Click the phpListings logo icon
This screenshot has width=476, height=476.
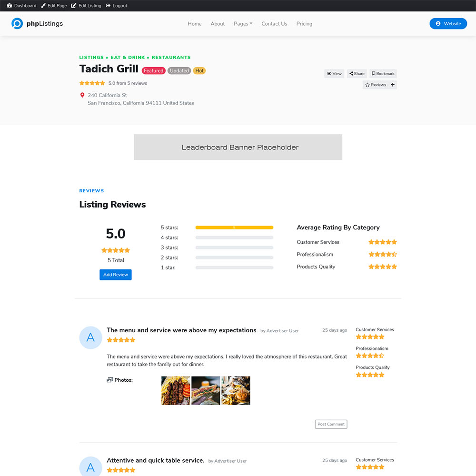tap(17, 23)
